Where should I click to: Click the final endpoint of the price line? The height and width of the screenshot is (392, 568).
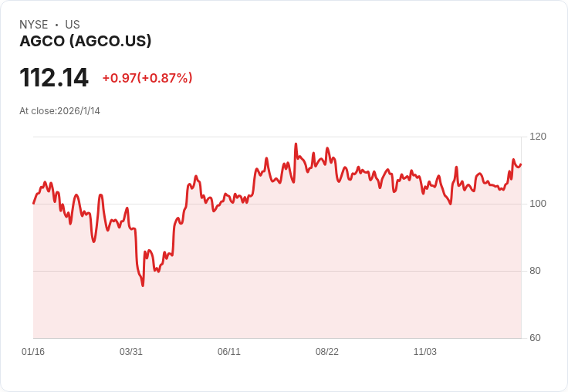coord(521,164)
